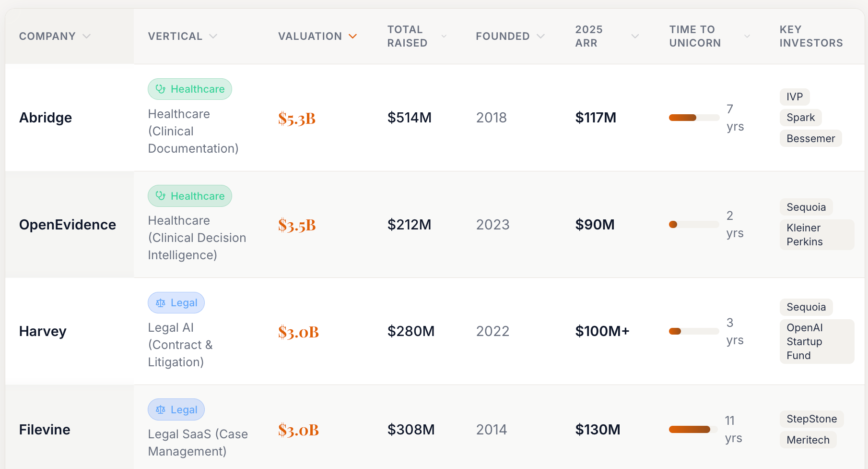Click the OpenAI Startup Fund tag

click(816, 341)
